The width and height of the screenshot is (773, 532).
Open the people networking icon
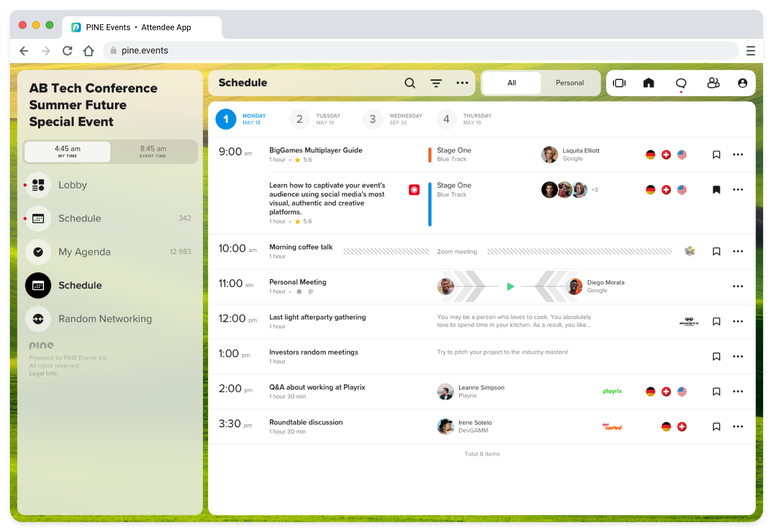(713, 83)
